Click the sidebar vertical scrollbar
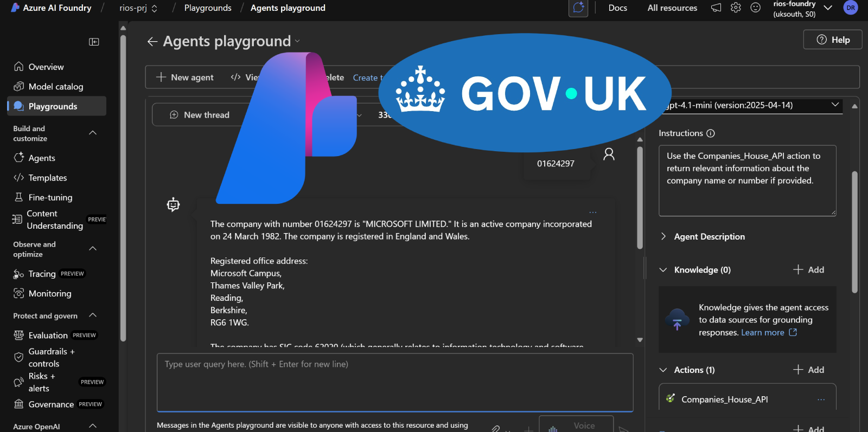868x432 pixels. point(123,187)
